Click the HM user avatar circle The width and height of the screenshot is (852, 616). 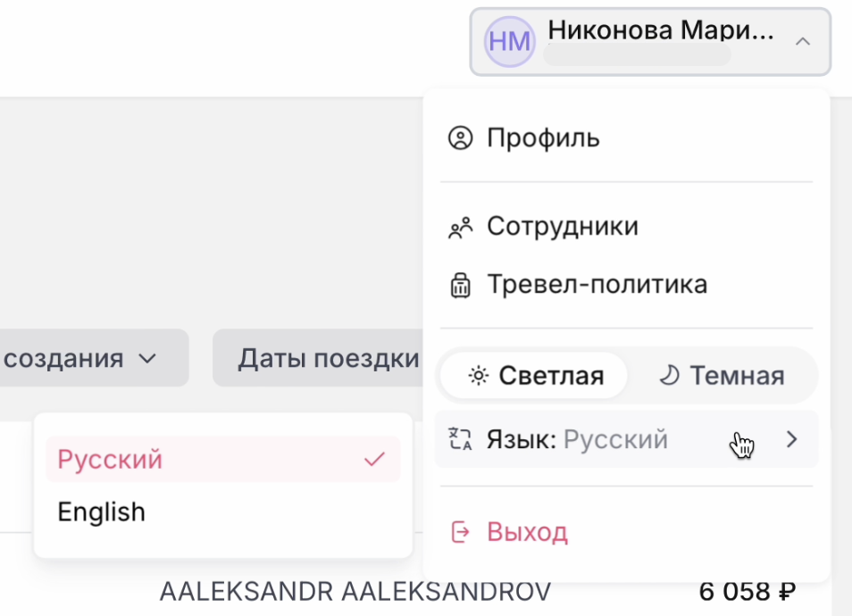point(509,41)
